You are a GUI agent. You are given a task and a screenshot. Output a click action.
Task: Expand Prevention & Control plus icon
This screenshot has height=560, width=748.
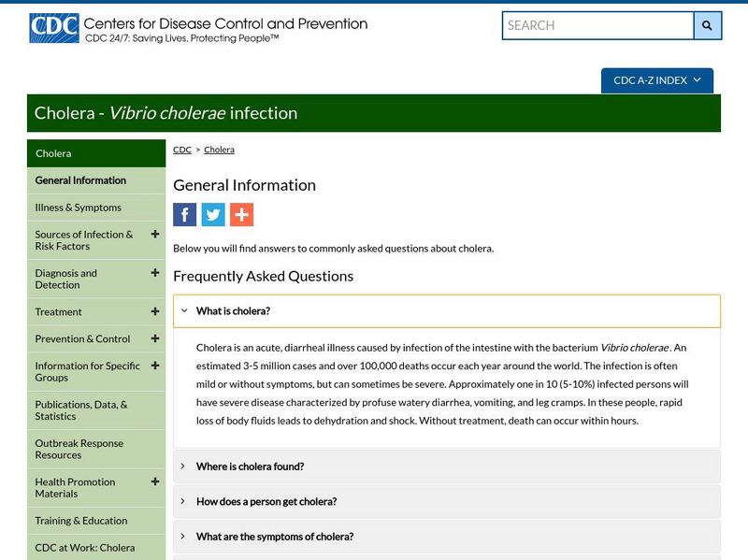[155, 338]
